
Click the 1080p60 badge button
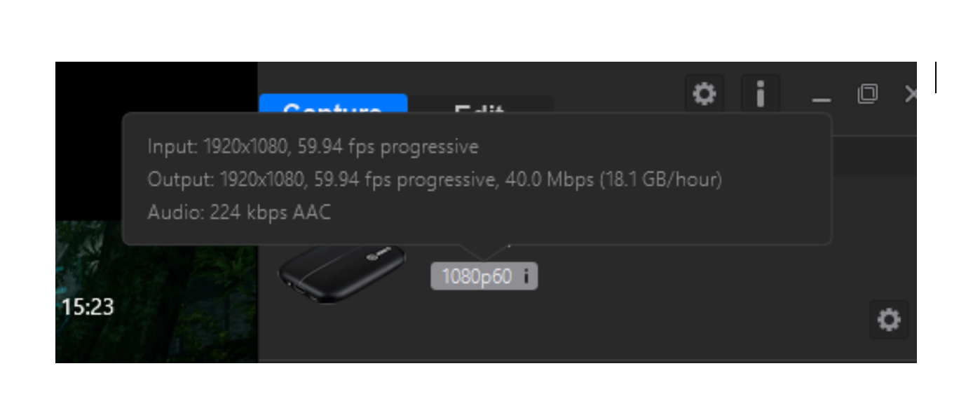point(484,276)
